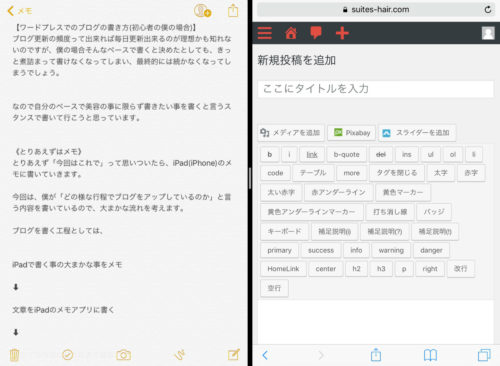Open the share icon in Notes top bar

pos(233,11)
